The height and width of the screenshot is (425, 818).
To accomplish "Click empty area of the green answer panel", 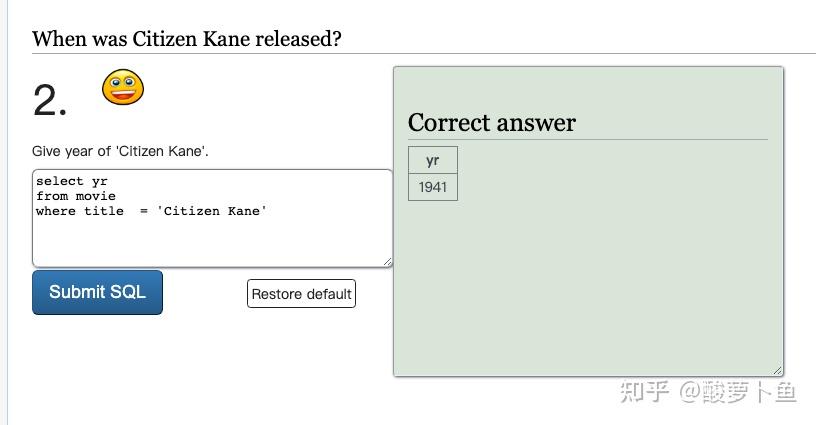I will (600, 280).
